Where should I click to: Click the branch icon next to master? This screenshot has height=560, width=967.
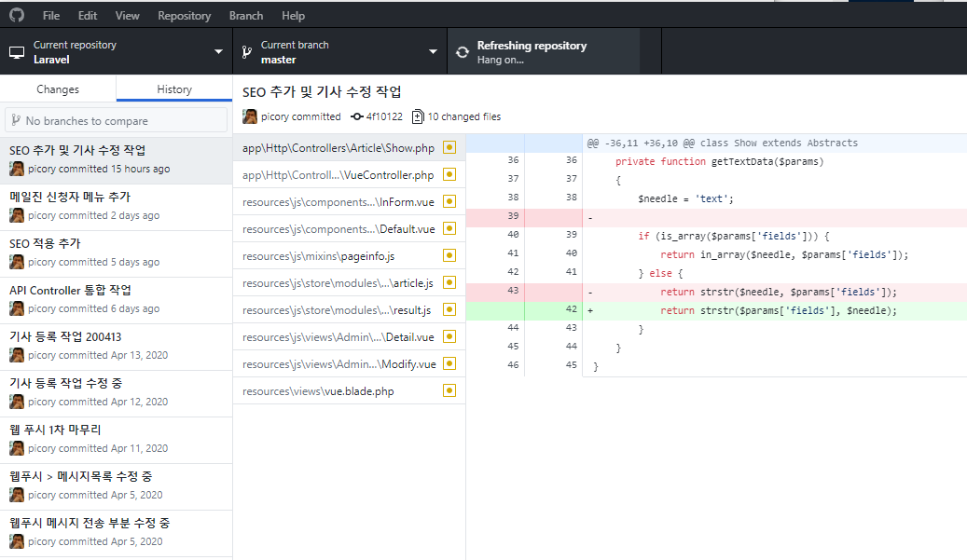(247, 50)
